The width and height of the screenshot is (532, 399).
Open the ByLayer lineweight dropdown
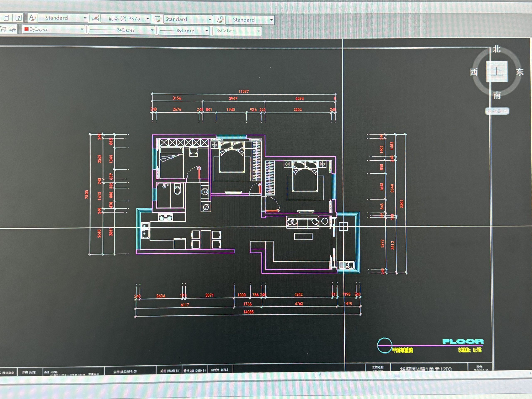pos(206,31)
